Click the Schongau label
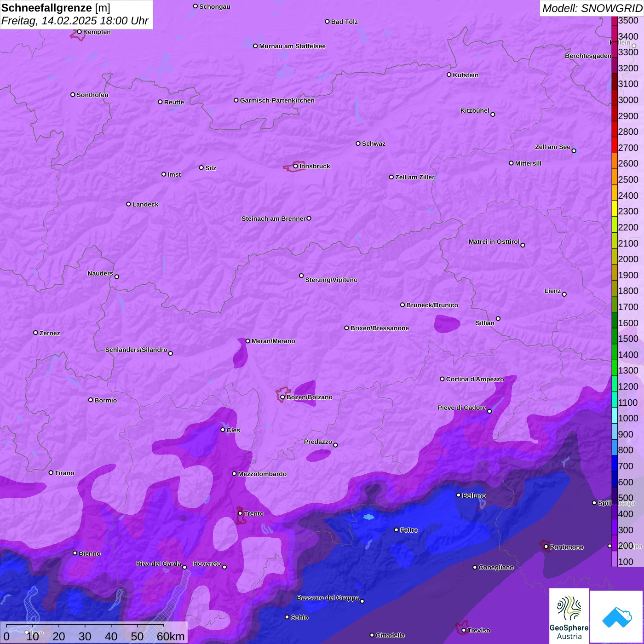 point(215,6)
